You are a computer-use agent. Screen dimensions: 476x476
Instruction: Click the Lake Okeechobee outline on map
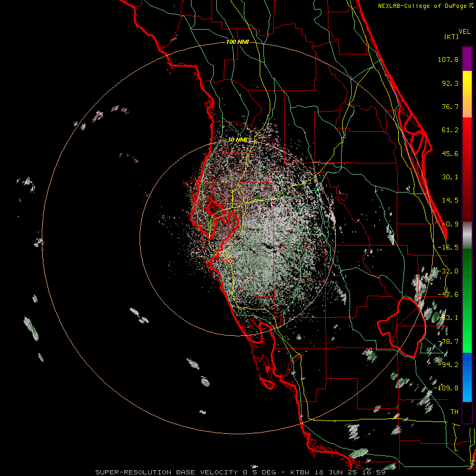pyautogui.click(x=401, y=327)
